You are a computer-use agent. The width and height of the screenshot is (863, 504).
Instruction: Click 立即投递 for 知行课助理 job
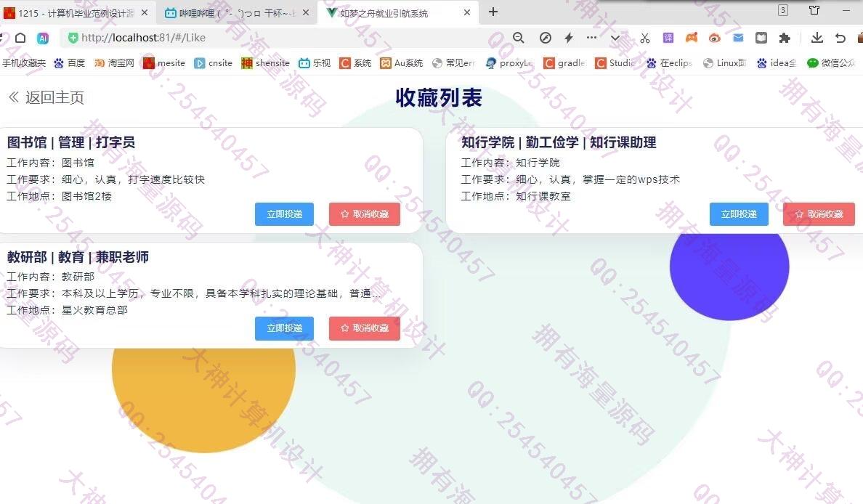[x=739, y=214]
